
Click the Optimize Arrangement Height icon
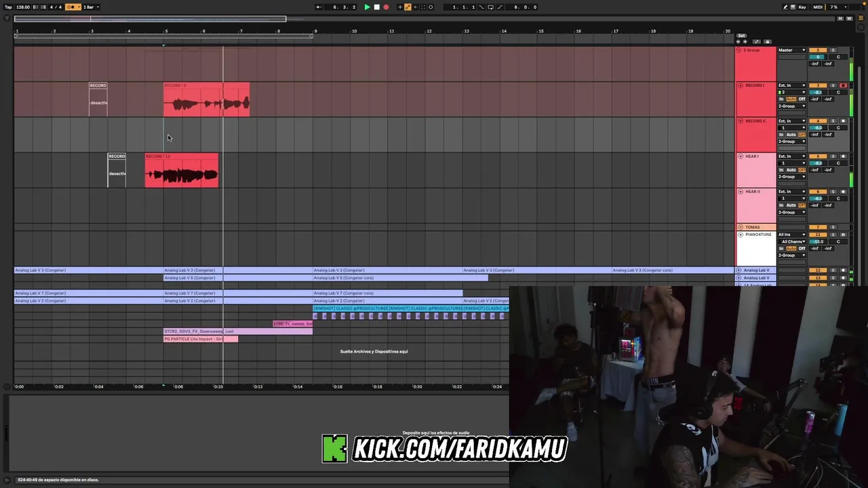click(757, 41)
